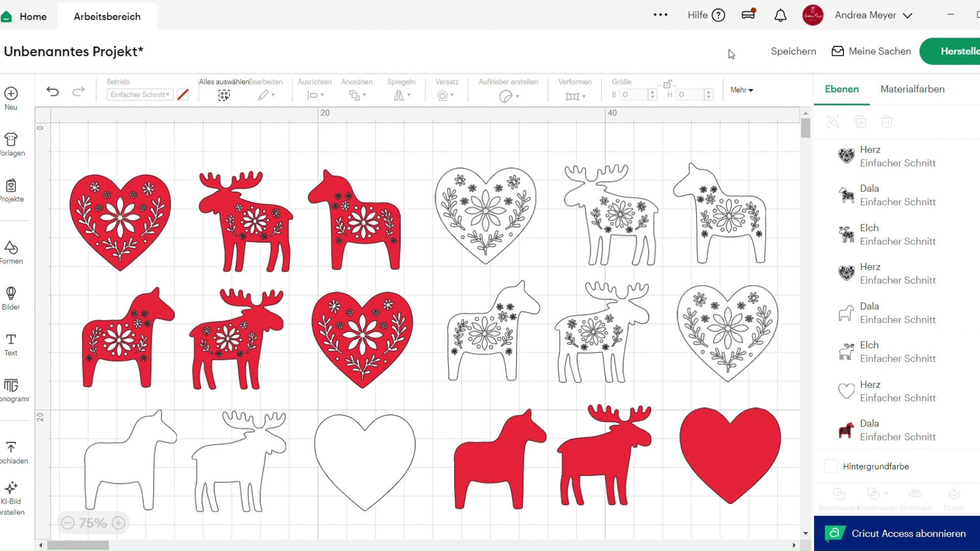Click the red color swatch beside the cut dropdown
Image resolution: width=980 pixels, height=551 pixels.
tap(183, 94)
